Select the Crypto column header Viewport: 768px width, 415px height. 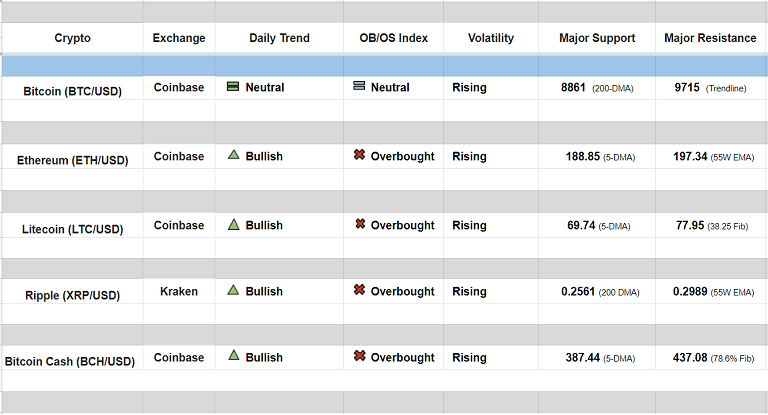click(x=72, y=38)
